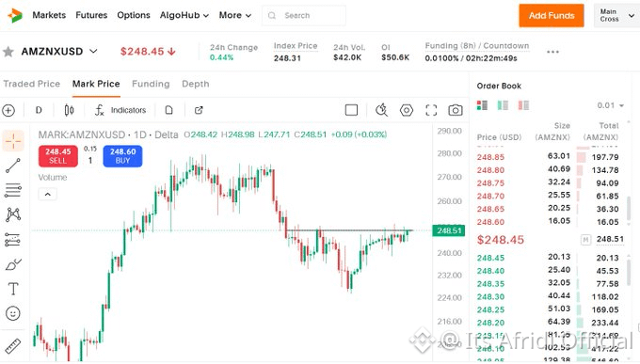The image size is (640, 364).
Task: Show both bids and asks order book view
Action: click(x=482, y=105)
